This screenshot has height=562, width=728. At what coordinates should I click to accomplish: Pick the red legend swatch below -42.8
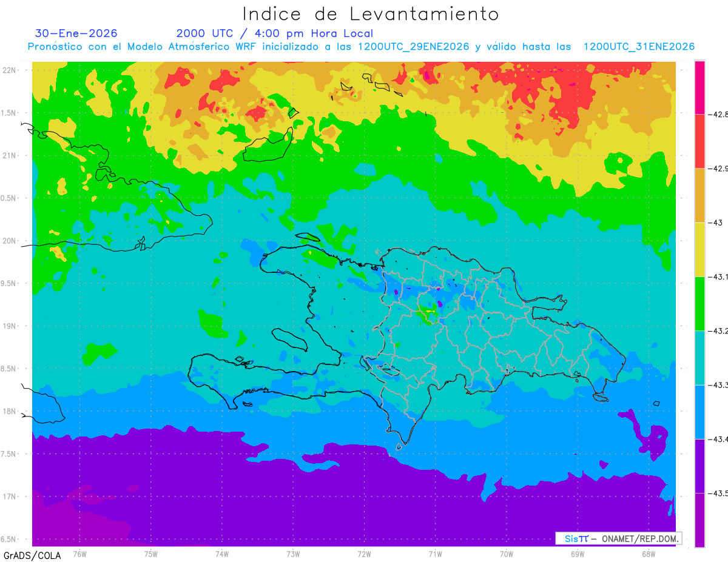(x=699, y=141)
